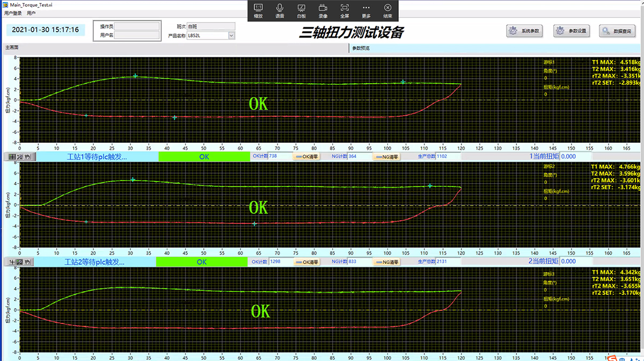Screen dimensions: 644x361
Task: Click cursor marker at first graph's green peak
Action: click(135, 76)
